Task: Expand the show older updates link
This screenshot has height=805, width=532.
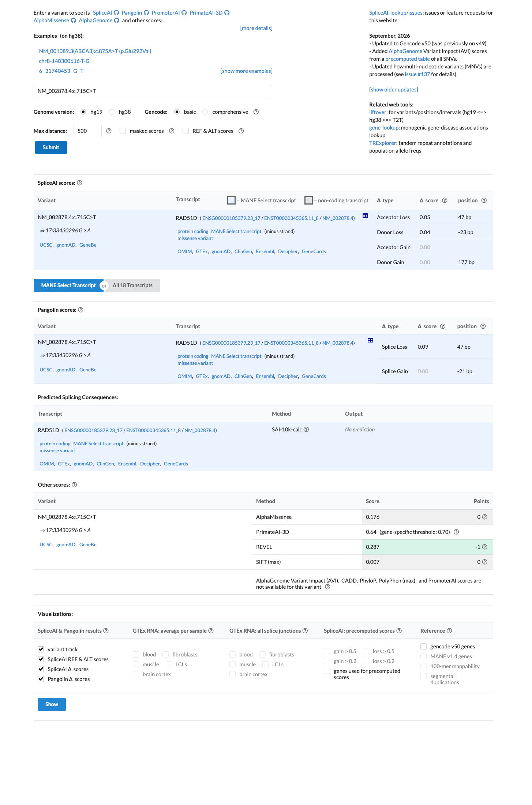Action: pyautogui.click(x=393, y=90)
